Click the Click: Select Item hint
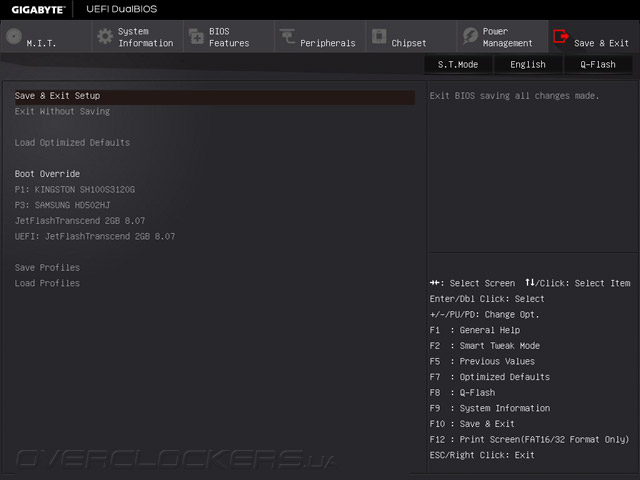The width and height of the screenshot is (640, 480). tap(578, 283)
